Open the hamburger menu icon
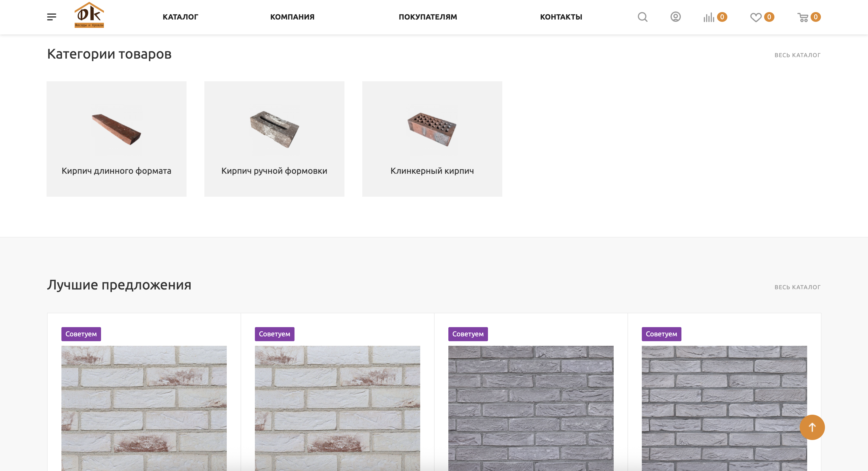 point(52,17)
